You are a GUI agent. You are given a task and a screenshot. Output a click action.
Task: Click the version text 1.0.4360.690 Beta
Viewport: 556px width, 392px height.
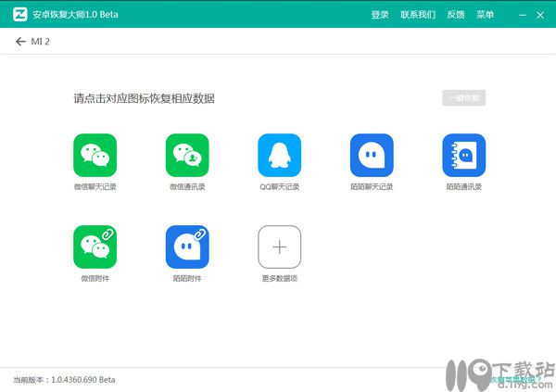(83, 380)
